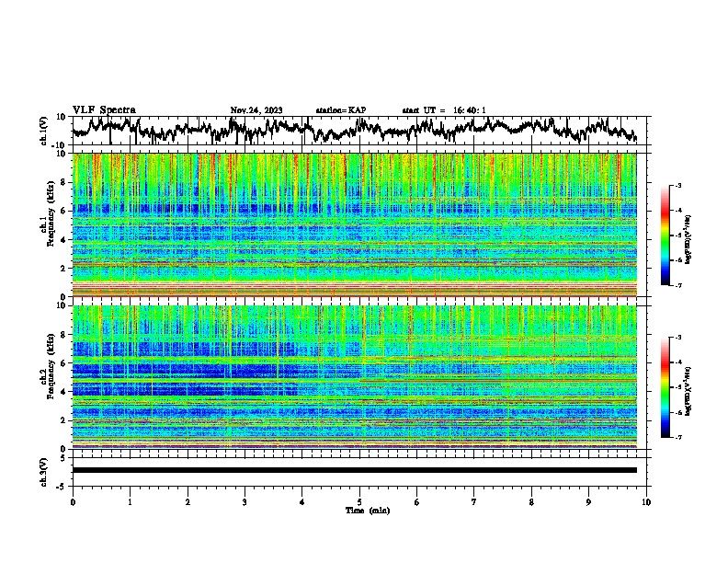728x563 pixels.
Task: Click the 'station=KAP' label
Action: [x=341, y=110]
